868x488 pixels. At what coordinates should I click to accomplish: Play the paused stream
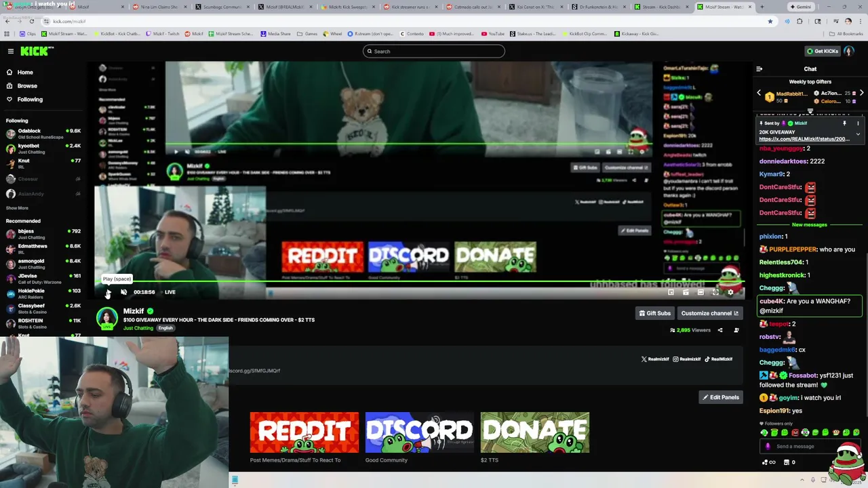(x=108, y=292)
